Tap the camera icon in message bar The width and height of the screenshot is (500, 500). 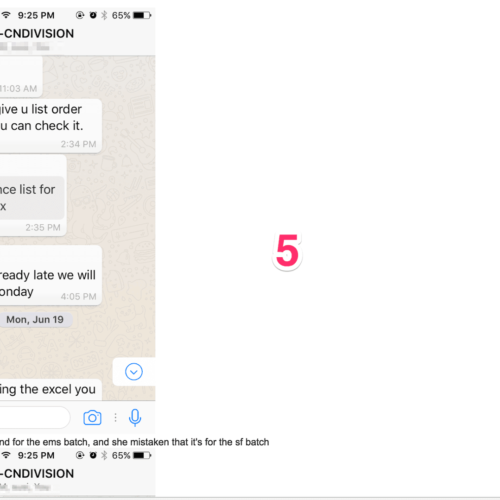(92, 418)
